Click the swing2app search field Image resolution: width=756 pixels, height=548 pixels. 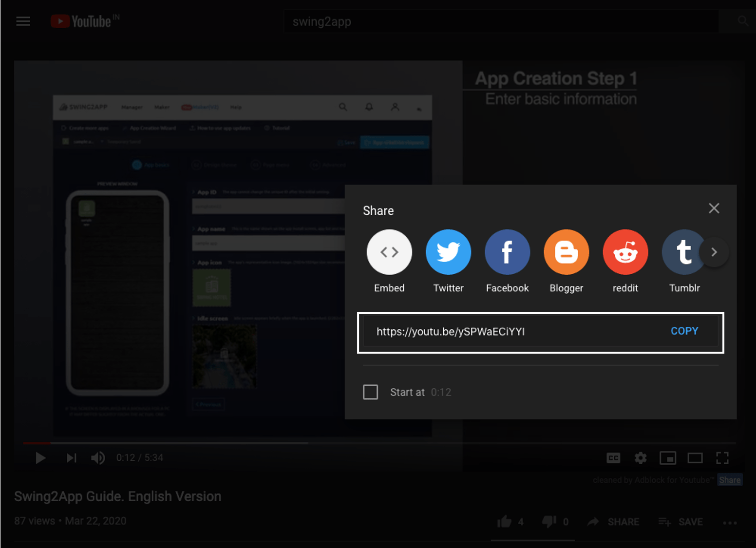[x=501, y=22]
